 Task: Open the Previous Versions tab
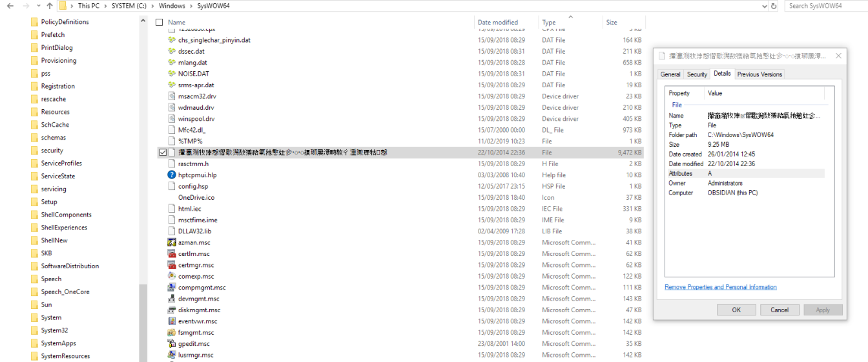pos(759,74)
